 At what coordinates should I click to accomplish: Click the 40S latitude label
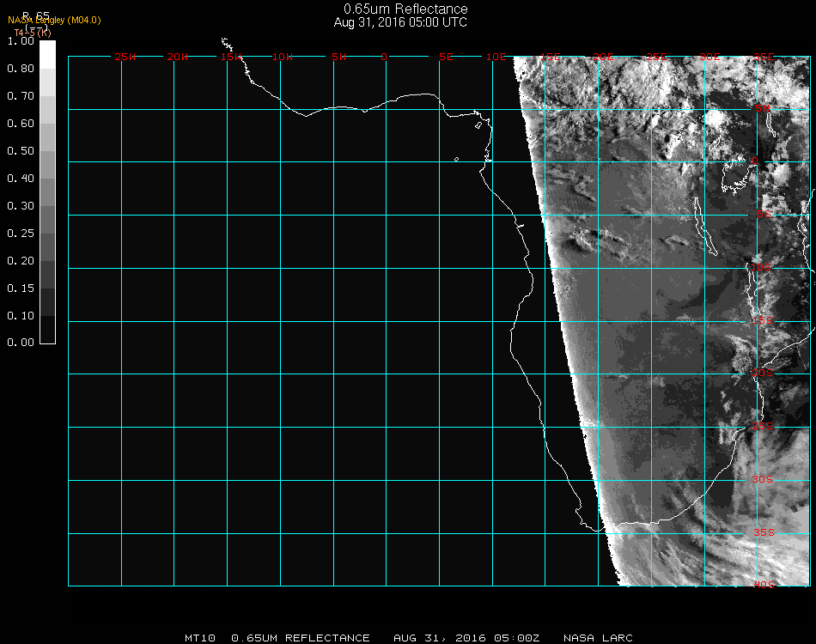tap(763, 585)
